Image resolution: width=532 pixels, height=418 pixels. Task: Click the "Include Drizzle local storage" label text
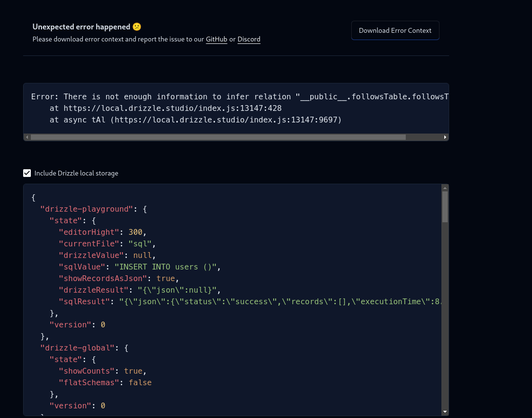pyautogui.click(x=76, y=173)
